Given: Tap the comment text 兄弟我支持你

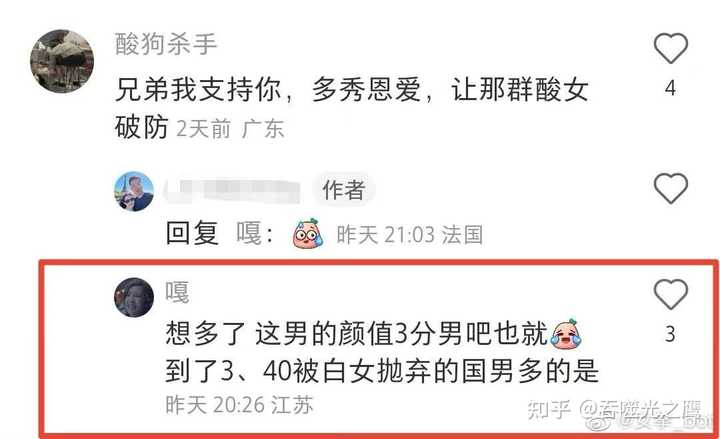Looking at the screenshot, I should 198,89.
